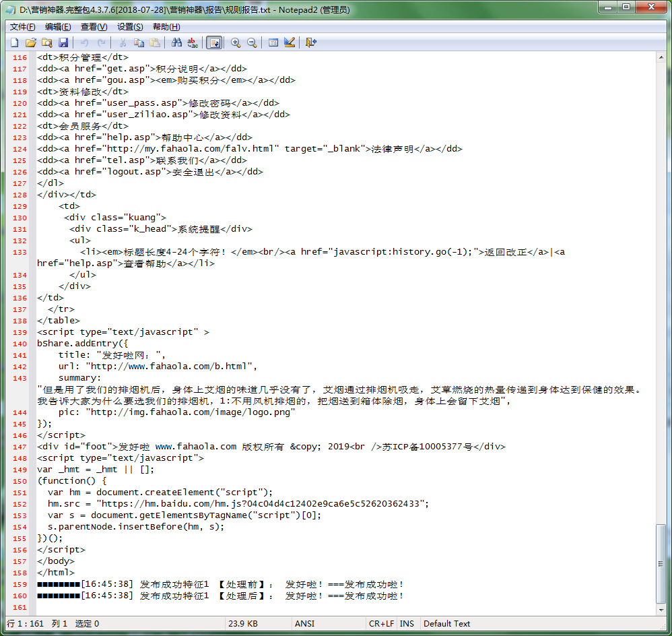Open Find with the binoculars icon
The image size is (672, 636).
tap(176, 42)
